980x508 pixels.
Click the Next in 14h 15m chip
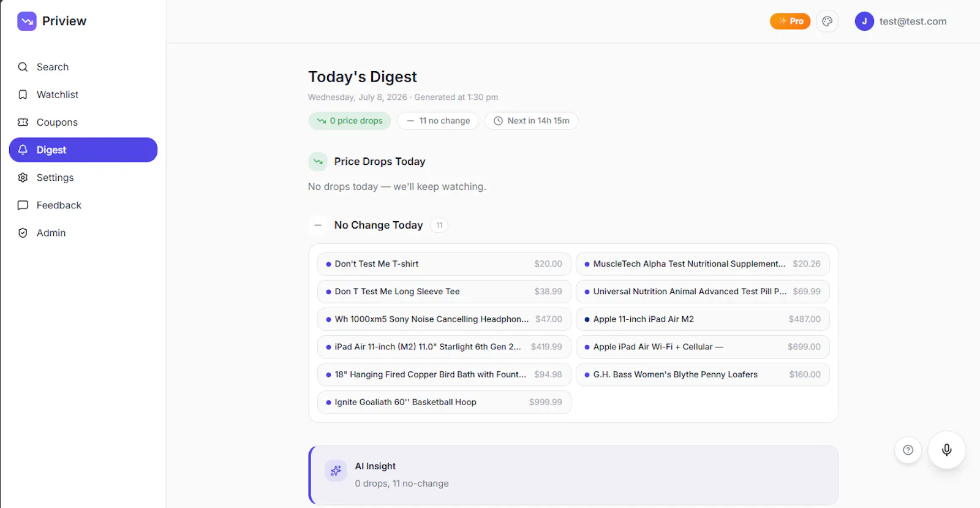(x=531, y=121)
